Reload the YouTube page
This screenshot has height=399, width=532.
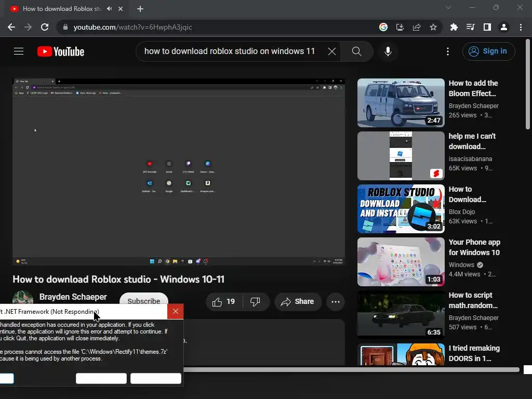click(x=45, y=27)
